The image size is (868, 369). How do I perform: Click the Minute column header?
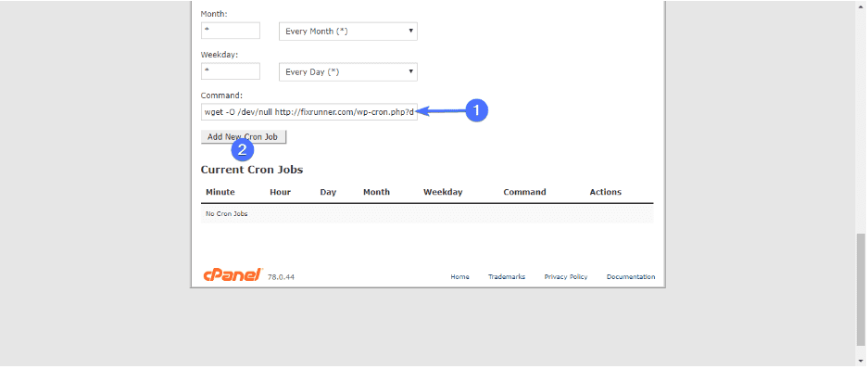click(220, 192)
